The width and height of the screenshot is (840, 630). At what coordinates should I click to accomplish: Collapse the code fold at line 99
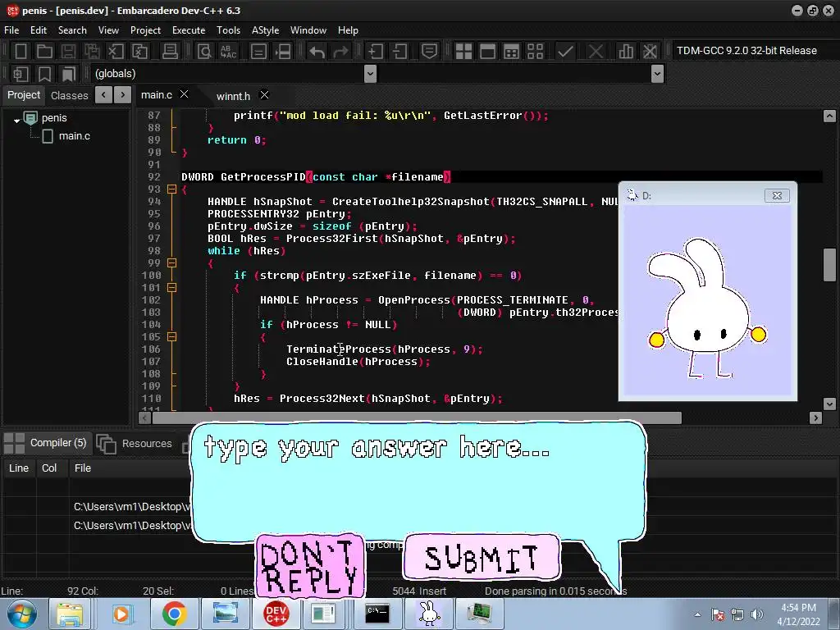[171, 263]
